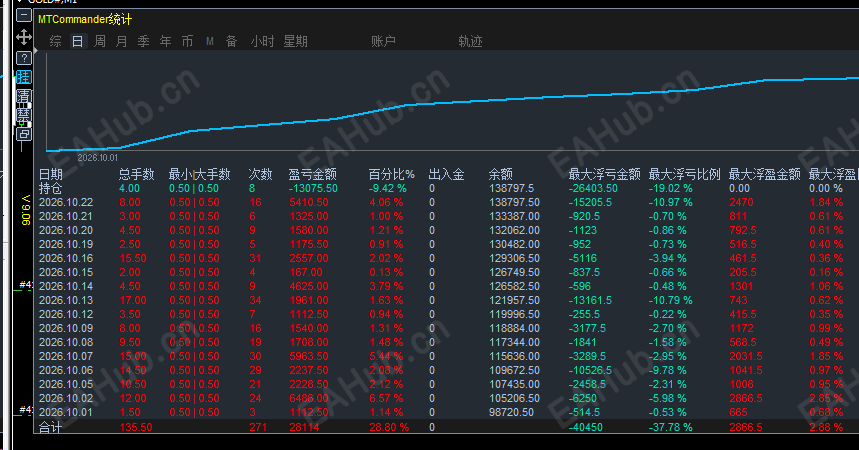Switch to the 月 monthly tab

(x=122, y=41)
